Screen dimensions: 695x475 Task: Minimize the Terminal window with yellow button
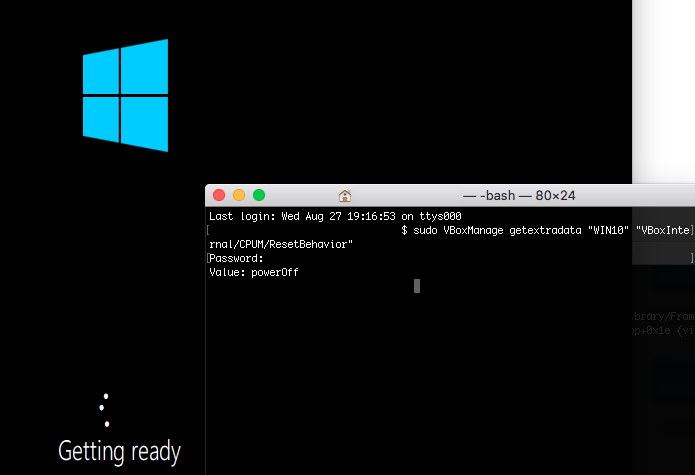239,195
